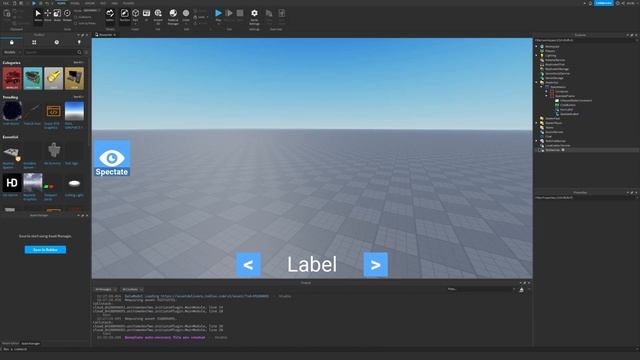The image size is (640, 360).
Task: Click See All next to Categories
Action: (78, 62)
